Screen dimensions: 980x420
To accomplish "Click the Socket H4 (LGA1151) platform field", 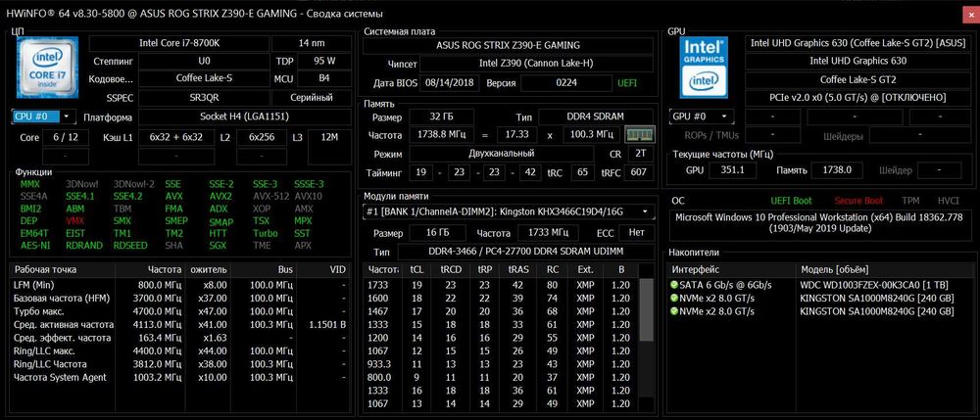I will point(244,117).
